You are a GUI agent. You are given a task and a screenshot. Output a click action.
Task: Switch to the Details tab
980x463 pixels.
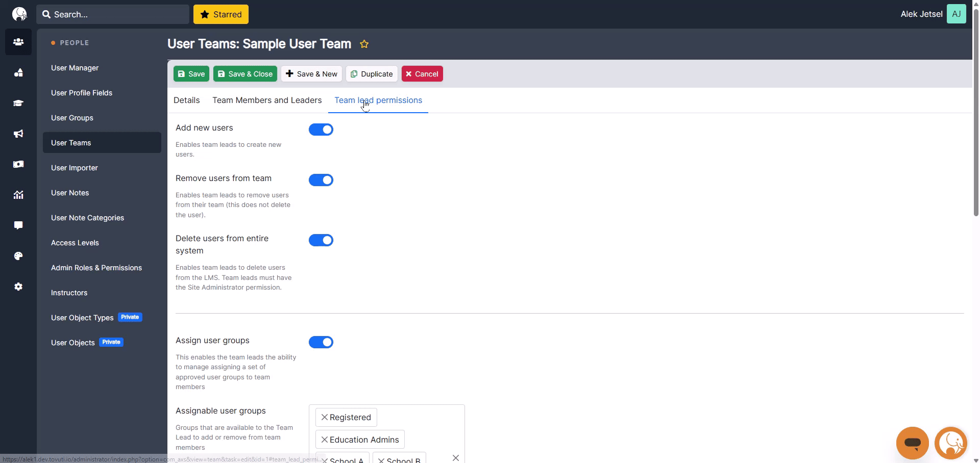tap(186, 100)
